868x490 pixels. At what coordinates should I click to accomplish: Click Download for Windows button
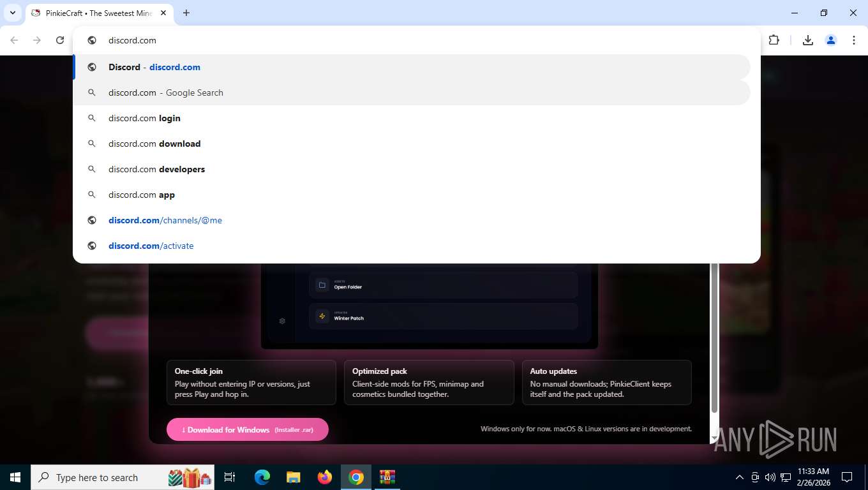pos(248,429)
